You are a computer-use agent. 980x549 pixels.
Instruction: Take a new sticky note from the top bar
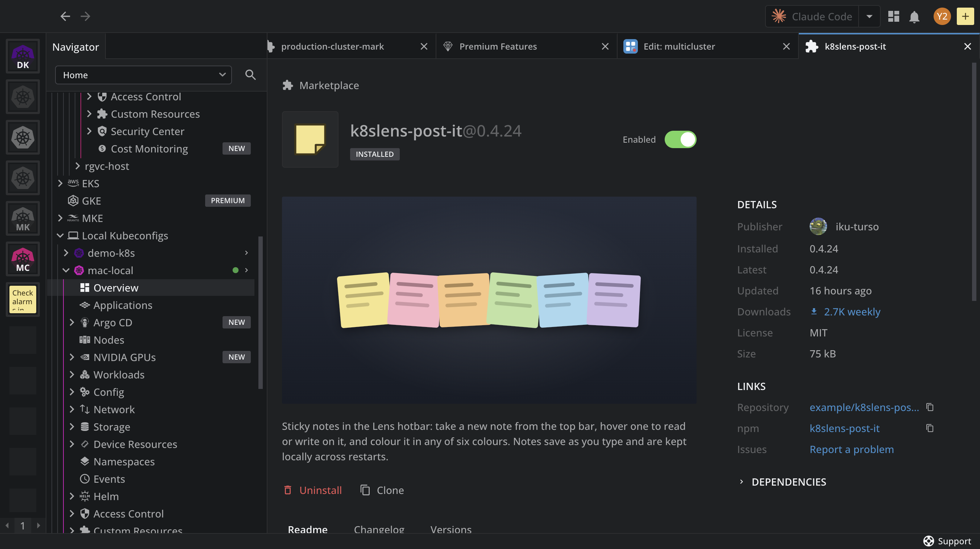click(965, 16)
